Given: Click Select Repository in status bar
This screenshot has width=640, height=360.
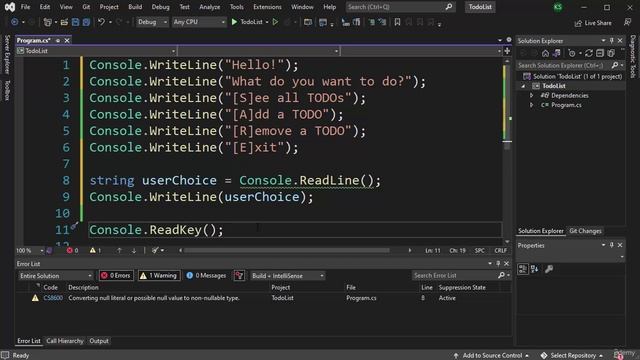Looking at the screenshot, I should pyautogui.click(x=573, y=356).
